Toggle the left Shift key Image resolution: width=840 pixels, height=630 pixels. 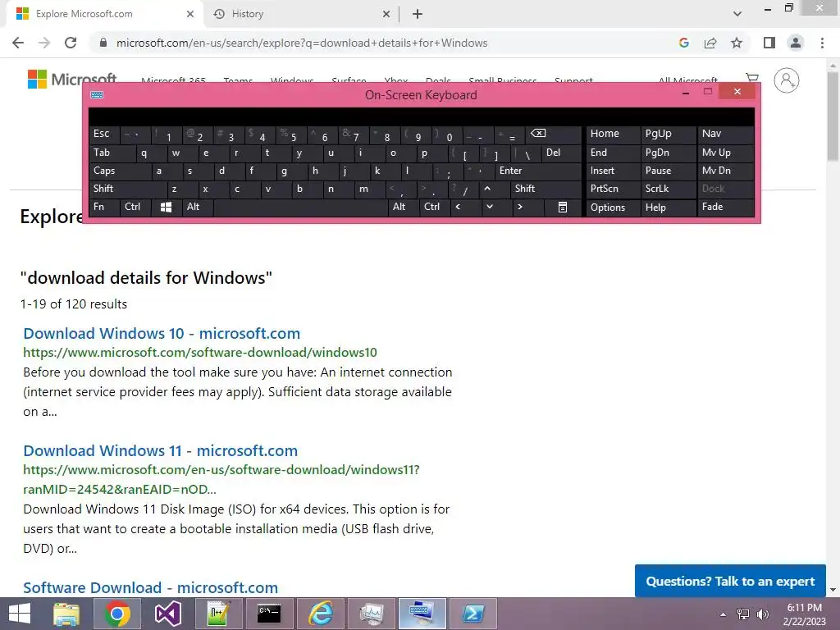pyautogui.click(x=128, y=189)
